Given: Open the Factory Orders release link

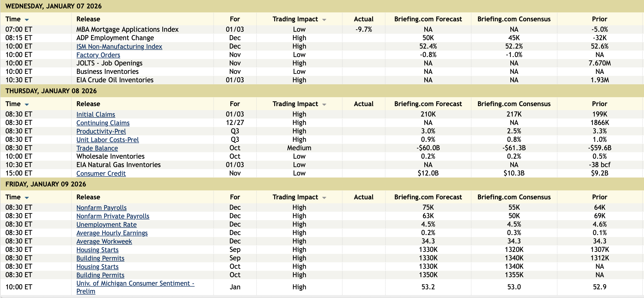Looking at the screenshot, I should tap(98, 55).
